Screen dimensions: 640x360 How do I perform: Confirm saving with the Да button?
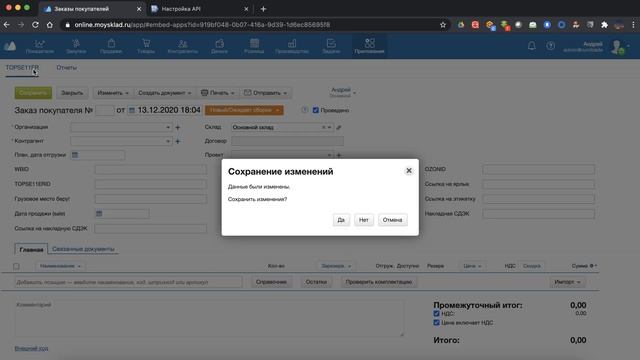(341, 220)
